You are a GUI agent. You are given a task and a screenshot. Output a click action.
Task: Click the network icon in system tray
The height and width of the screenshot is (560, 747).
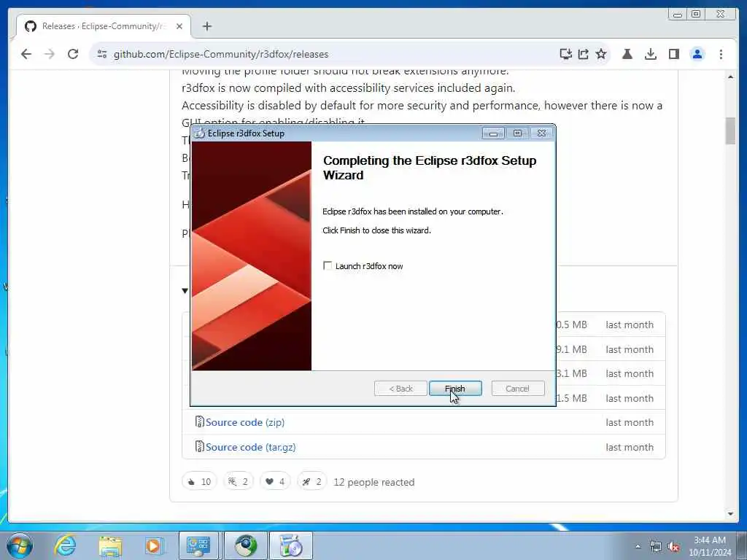pyautogui.click(x=656, y=547)
